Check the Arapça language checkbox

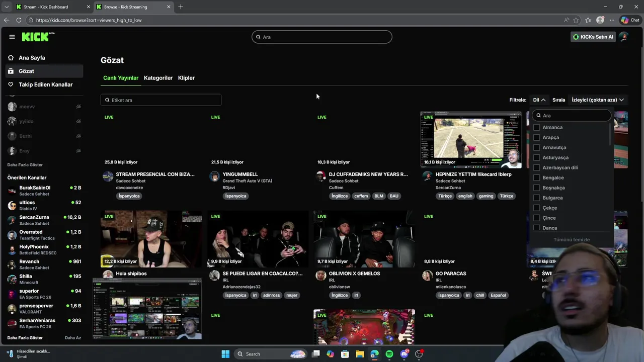tap(536, 138)
